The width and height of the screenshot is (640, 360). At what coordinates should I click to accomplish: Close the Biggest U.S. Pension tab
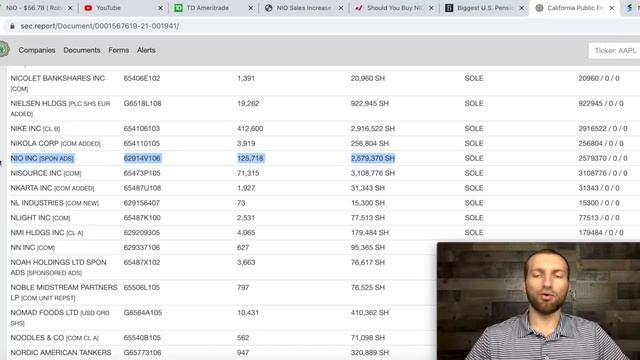521,8
